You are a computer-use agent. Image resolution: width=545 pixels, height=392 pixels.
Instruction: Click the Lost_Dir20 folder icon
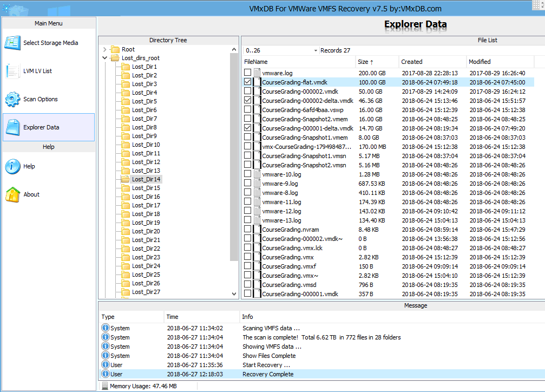coord(126,231)
